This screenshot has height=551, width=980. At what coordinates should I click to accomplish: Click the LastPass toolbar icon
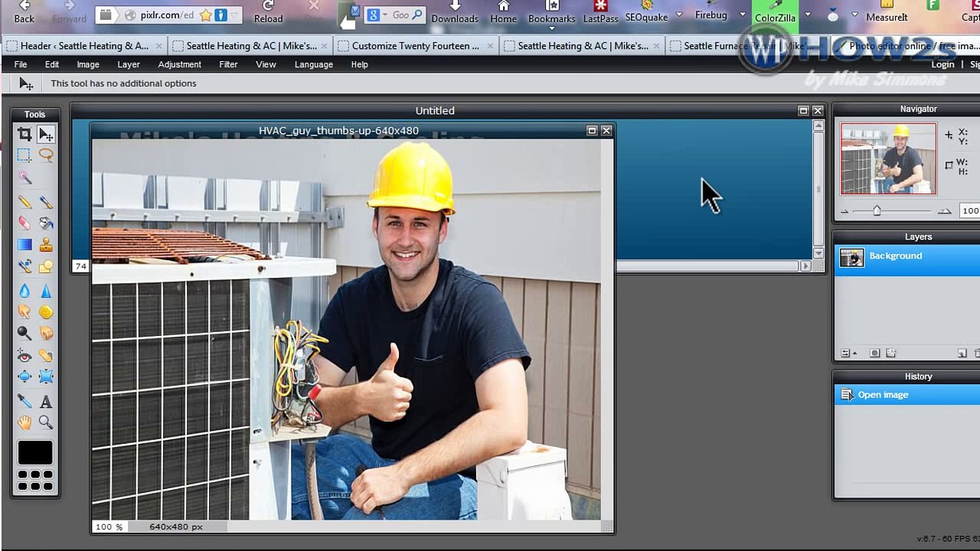tap(601, 12)
